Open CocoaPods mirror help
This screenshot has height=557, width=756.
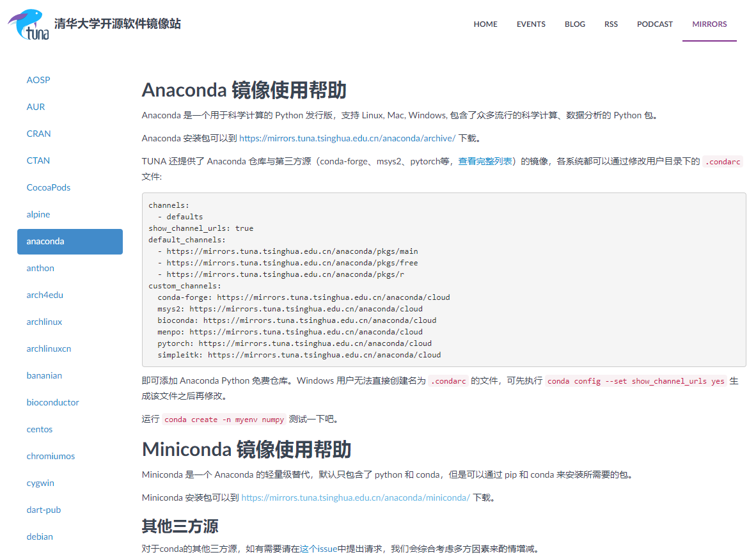tap(48, 187)
